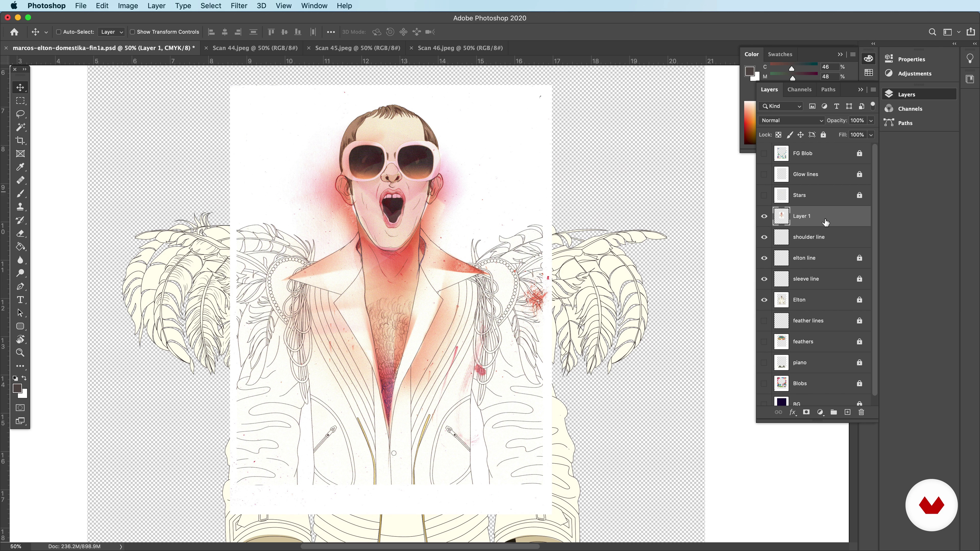Click the Search magnifier icon
Screen dimensions: 980x551
tap(932, 32)
